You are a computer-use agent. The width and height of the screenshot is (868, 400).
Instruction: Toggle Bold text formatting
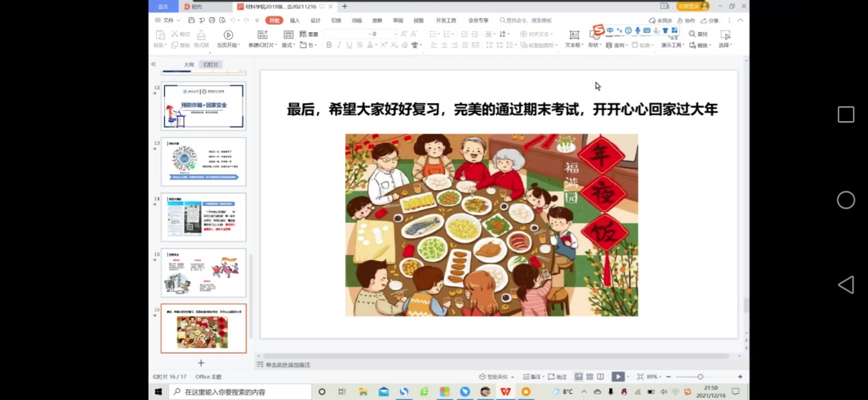pyautogui.click(x=329, y=45)
